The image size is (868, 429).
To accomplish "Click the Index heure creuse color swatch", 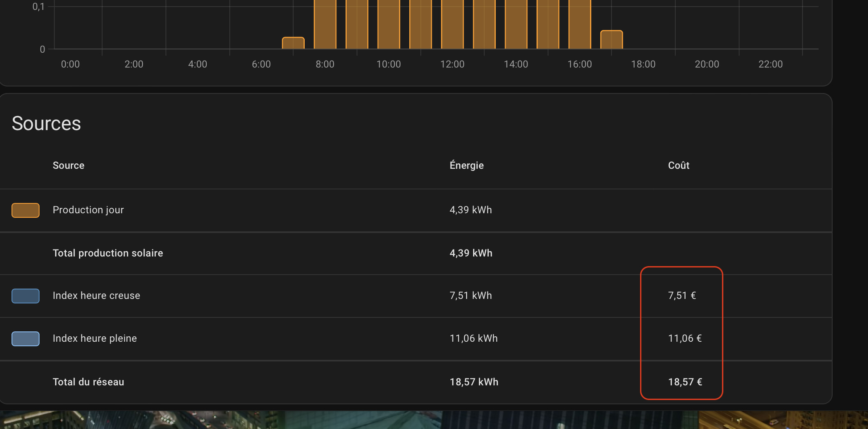I will click(26, 296).
